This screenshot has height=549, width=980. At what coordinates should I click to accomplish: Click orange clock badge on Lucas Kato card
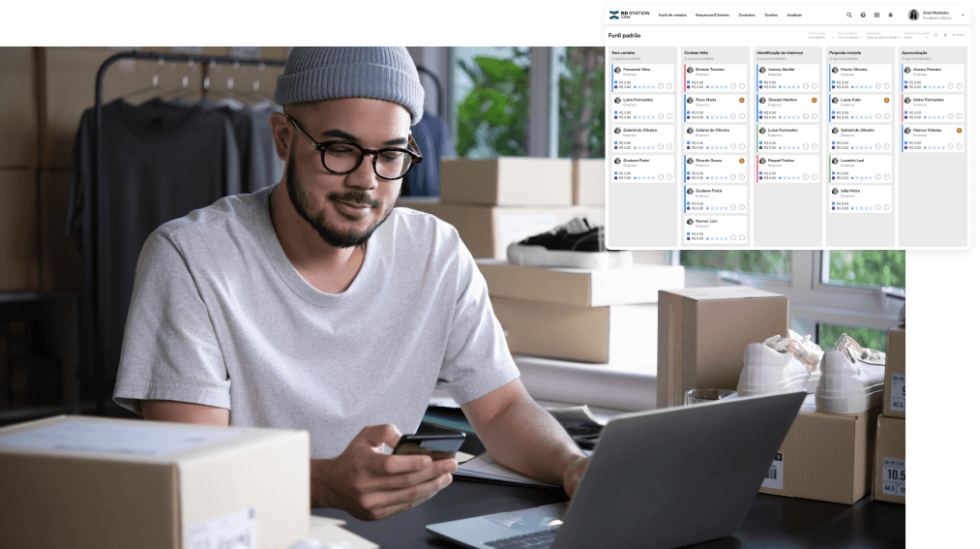click(887, 100)
